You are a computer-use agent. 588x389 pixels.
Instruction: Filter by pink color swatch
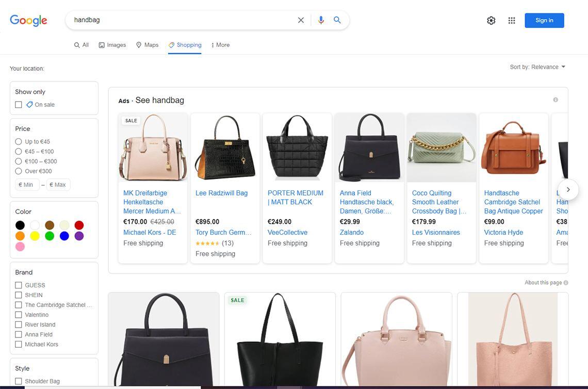click(20, 247)
